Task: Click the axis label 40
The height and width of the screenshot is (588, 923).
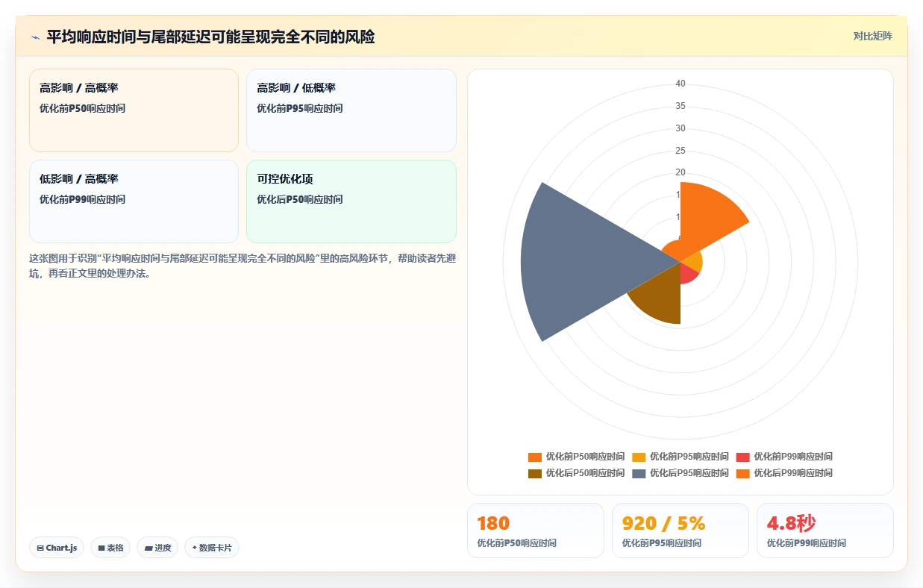Action: [680, 84]
